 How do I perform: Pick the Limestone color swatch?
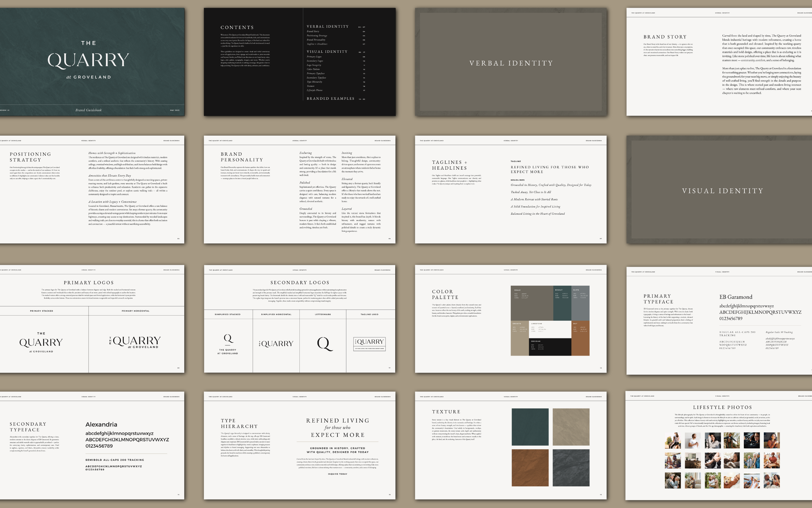550,330
